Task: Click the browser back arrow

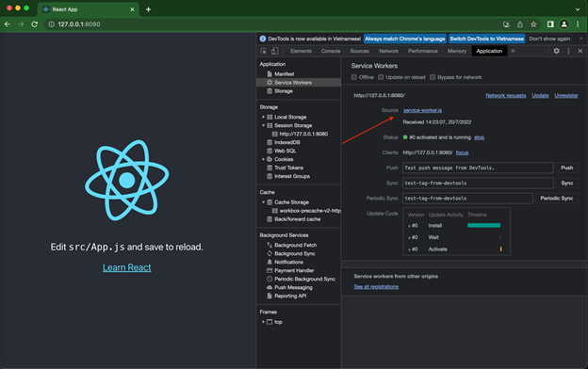Action: click(8, 24)
